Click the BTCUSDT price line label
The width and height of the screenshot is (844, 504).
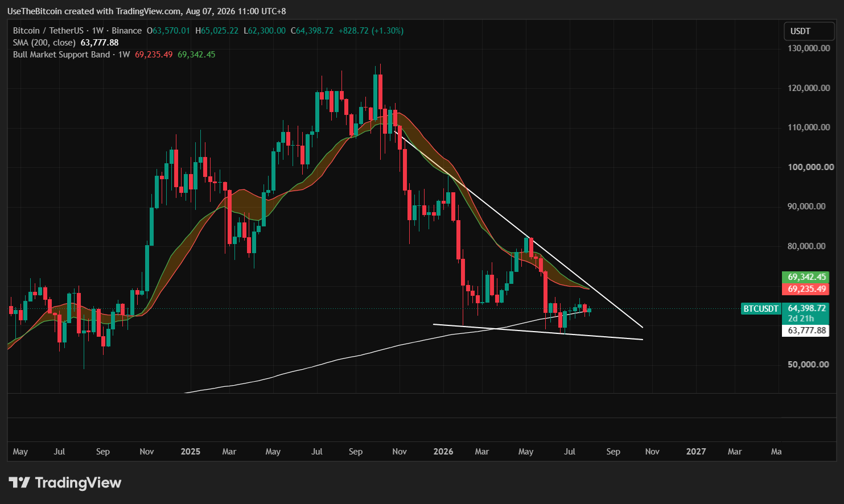point(761,309)
